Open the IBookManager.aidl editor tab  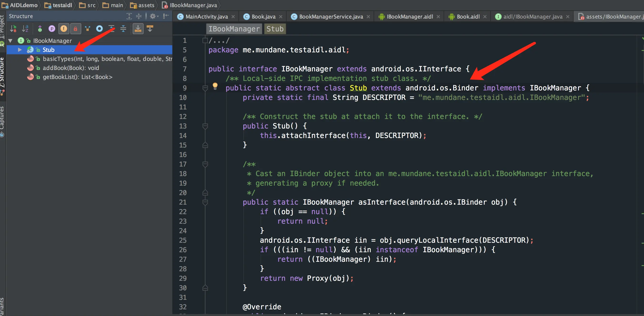pyautogui.click(x=410, y=16)
